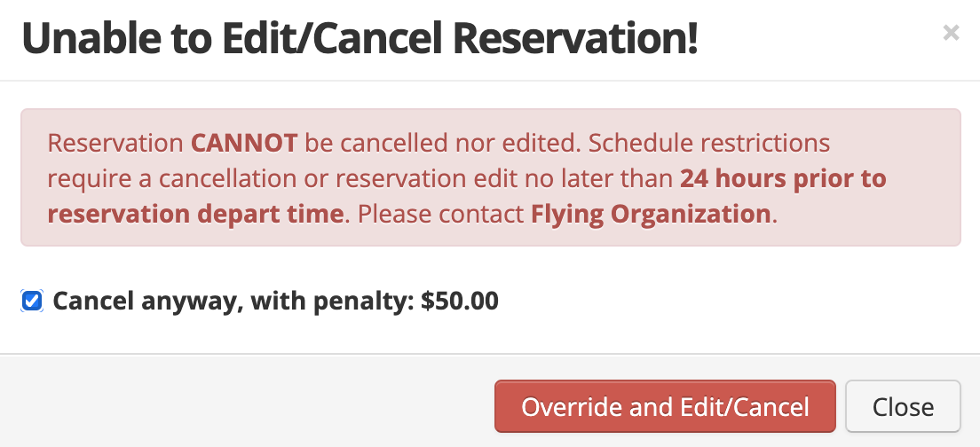Screen dimensions: 980x447
Task: Click the bold "Flying Organization" name
Action: 651,214
